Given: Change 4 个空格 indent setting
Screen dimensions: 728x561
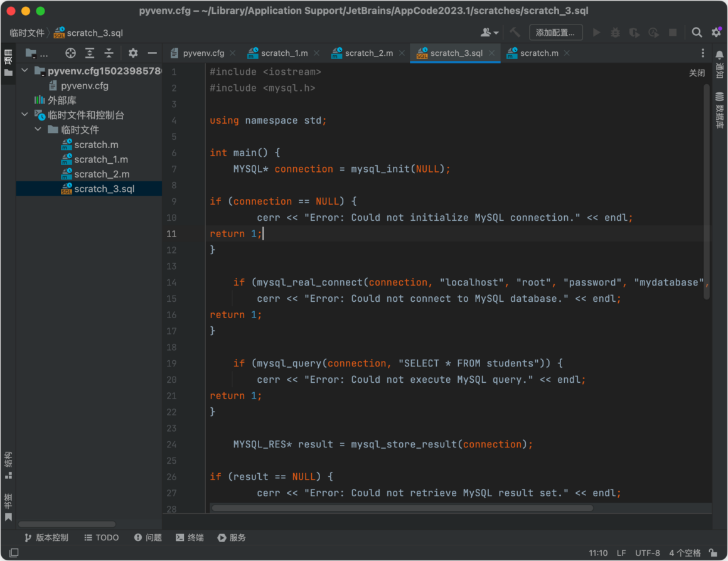Looking at the screenshot, I should (685, 553).
